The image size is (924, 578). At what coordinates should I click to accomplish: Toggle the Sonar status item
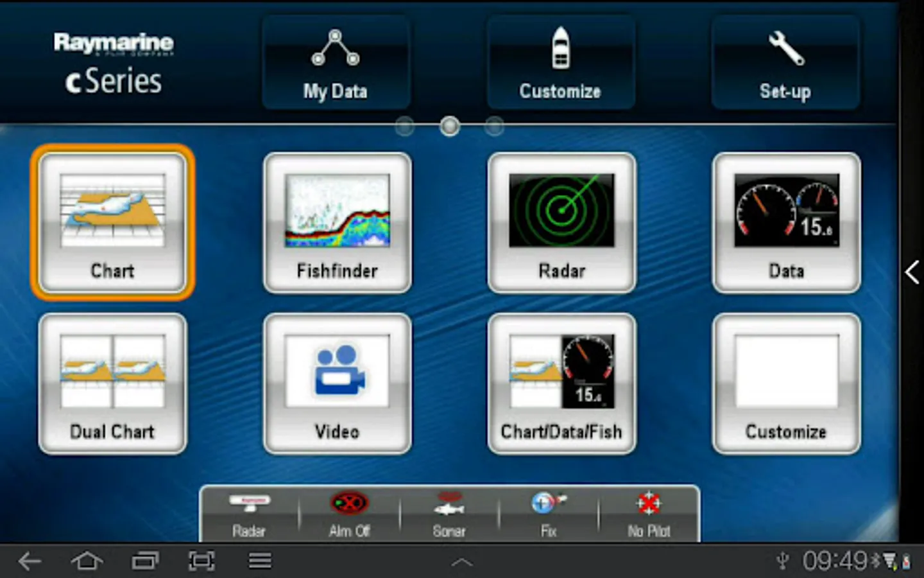pyautogui.click(x=449, y=515)
